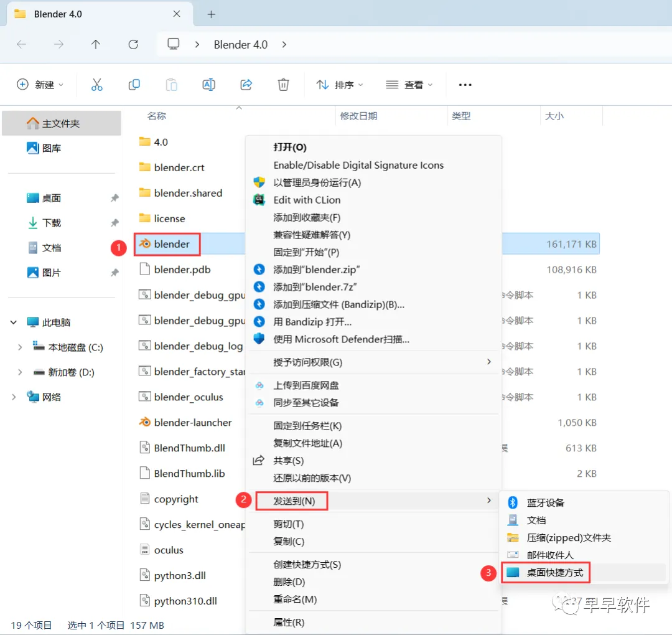Click 添加到"blender.zip"
This screenshot has width=672, height=635.
click(373, 270)
